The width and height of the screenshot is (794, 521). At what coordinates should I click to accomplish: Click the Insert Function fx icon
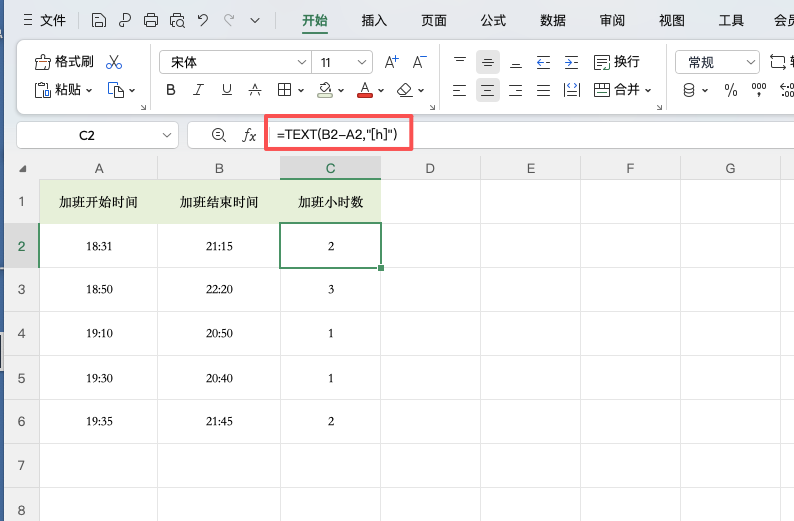pyautogui.click(x=250, y=135)
